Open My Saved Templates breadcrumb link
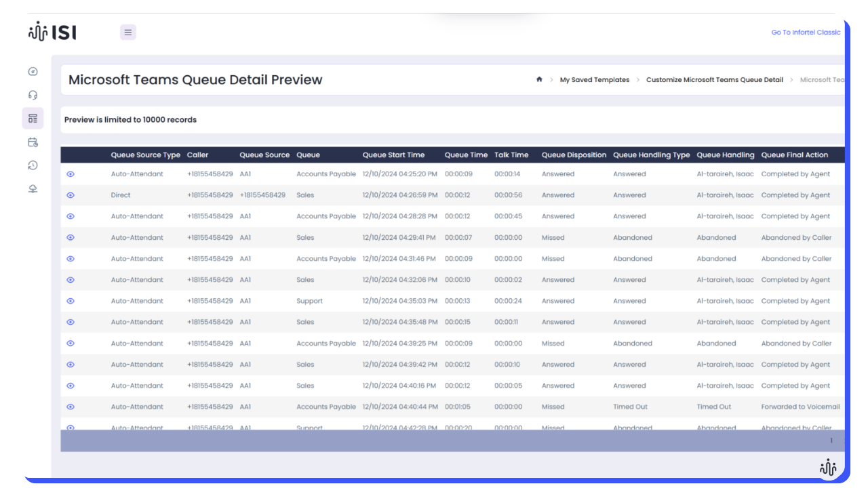 pos(595,80)
